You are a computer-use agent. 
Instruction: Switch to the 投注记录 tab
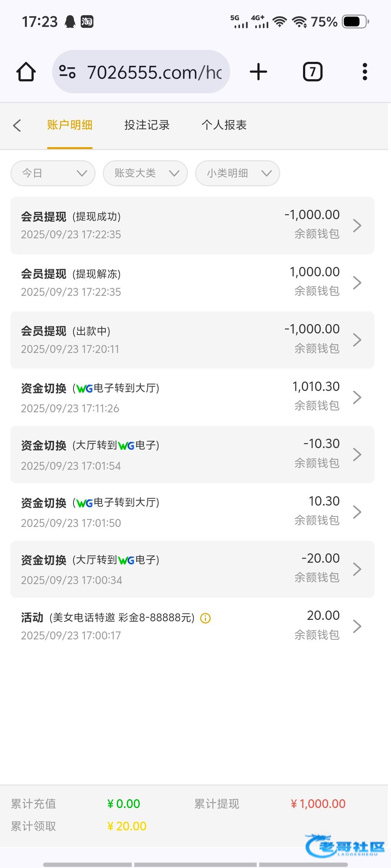(x=147, y=125)
